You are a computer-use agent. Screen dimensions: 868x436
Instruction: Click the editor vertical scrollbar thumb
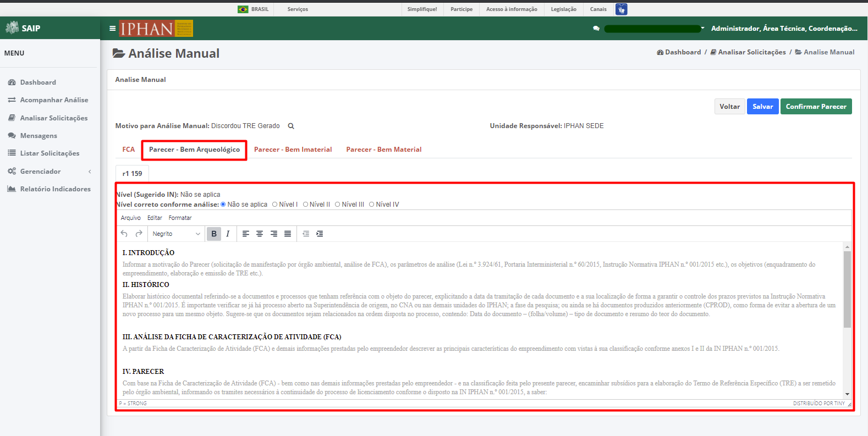point(847,289)
